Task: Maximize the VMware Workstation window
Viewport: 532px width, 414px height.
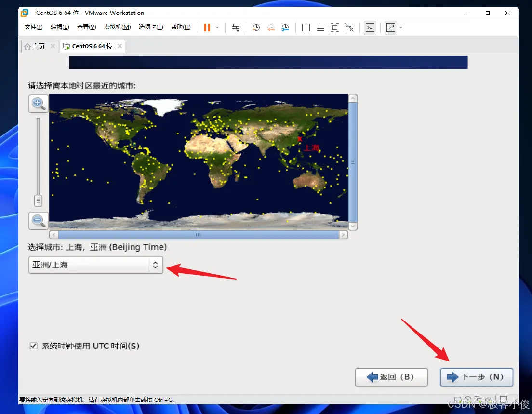Action: click(488, 13)
